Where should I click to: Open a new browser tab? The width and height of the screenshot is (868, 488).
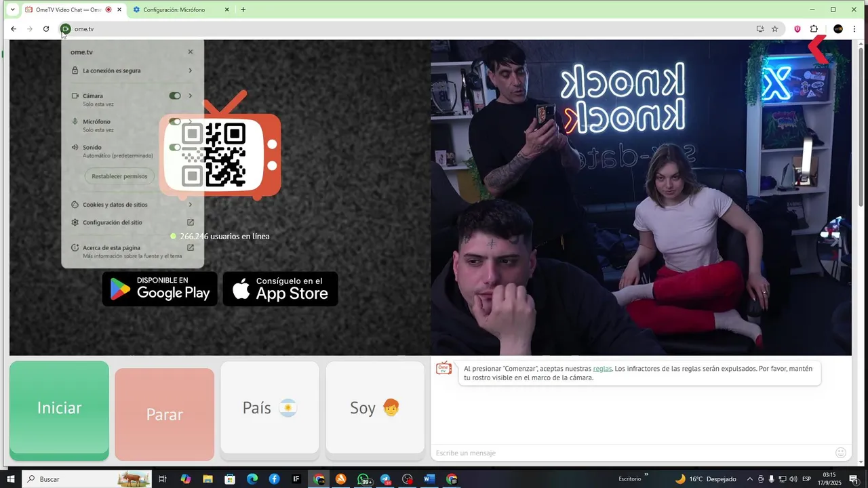[x=243, y=9]
